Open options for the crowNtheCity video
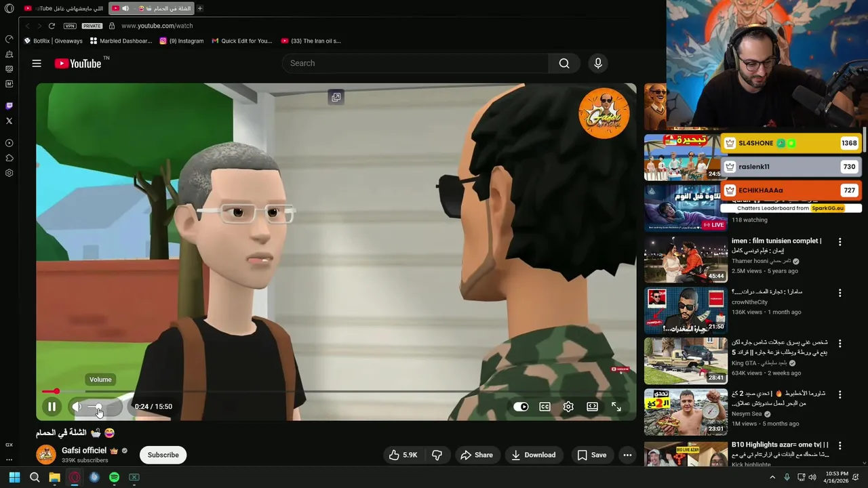 point(840,293)
